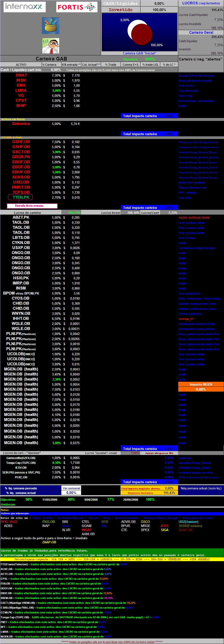
Task: Click the internaxx logo
Action: click(25, 7)
